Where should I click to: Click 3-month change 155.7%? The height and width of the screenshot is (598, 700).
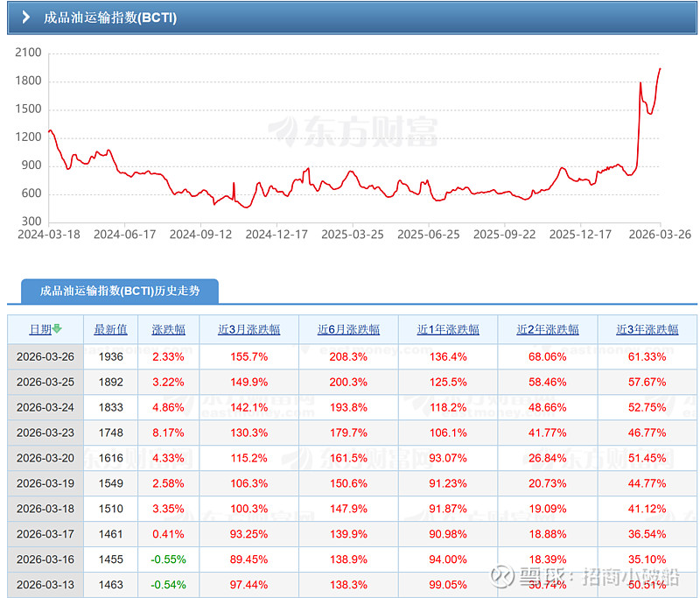249,357
